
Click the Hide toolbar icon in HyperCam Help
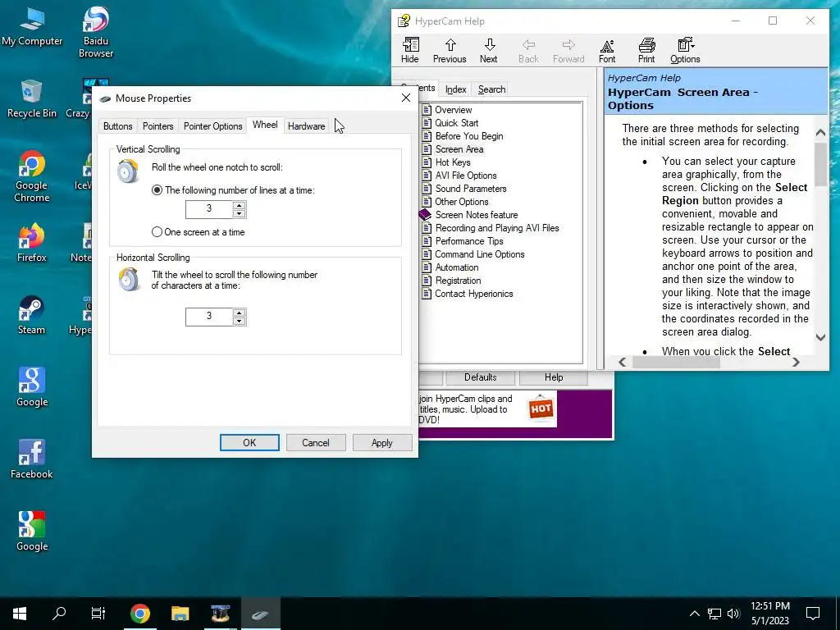410,50
